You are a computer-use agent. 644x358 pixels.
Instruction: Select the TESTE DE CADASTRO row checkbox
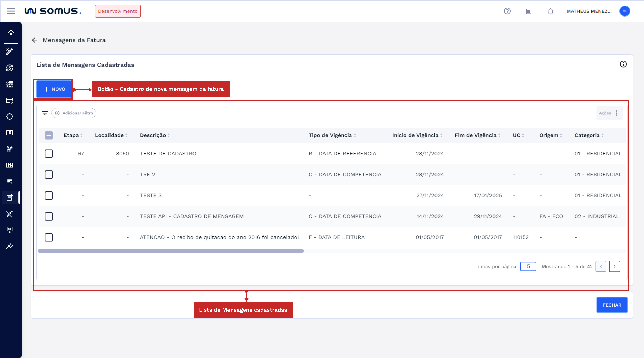pos(49,154)
